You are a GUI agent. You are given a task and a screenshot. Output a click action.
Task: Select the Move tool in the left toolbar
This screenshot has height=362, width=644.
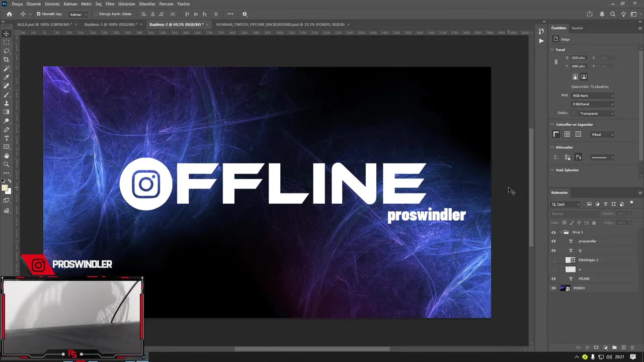pos(7,33)
